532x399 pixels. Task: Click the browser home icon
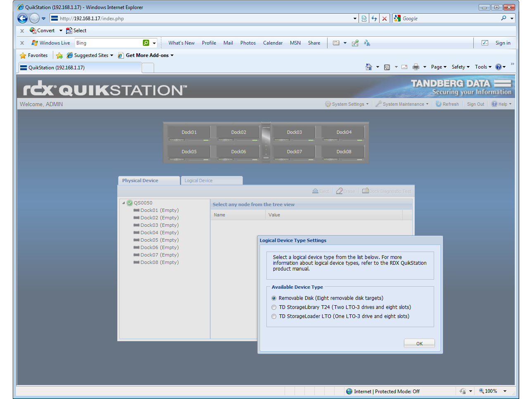point(368,67)
